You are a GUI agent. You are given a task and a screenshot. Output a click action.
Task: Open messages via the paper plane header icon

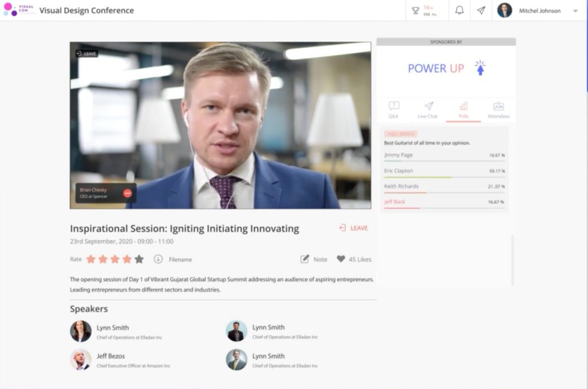coord(481,10)
